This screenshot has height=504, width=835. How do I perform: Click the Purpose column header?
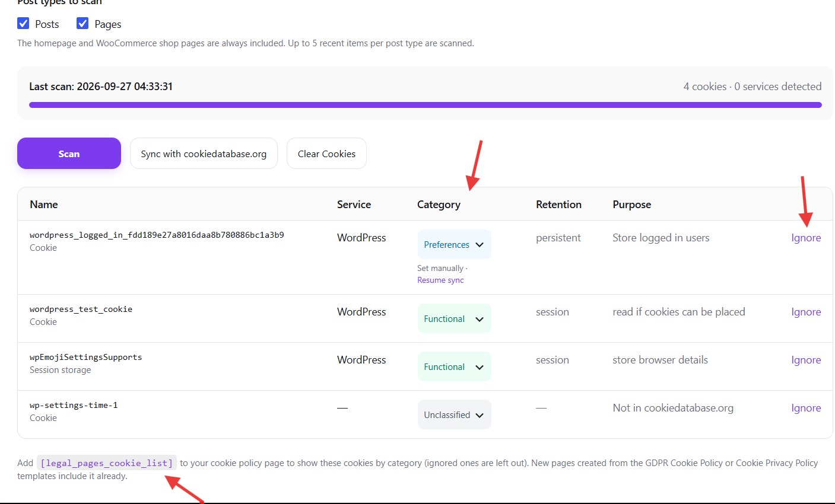(x=631, y=205)
